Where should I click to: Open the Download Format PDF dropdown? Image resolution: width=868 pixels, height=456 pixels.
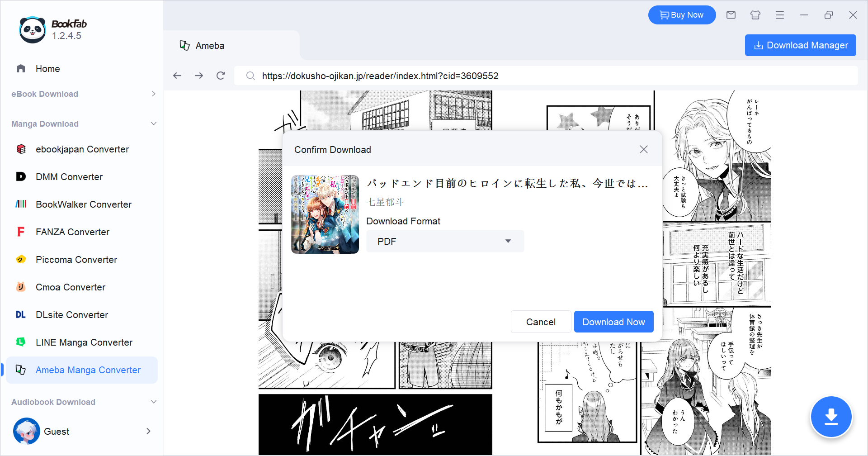click(445, 241)
